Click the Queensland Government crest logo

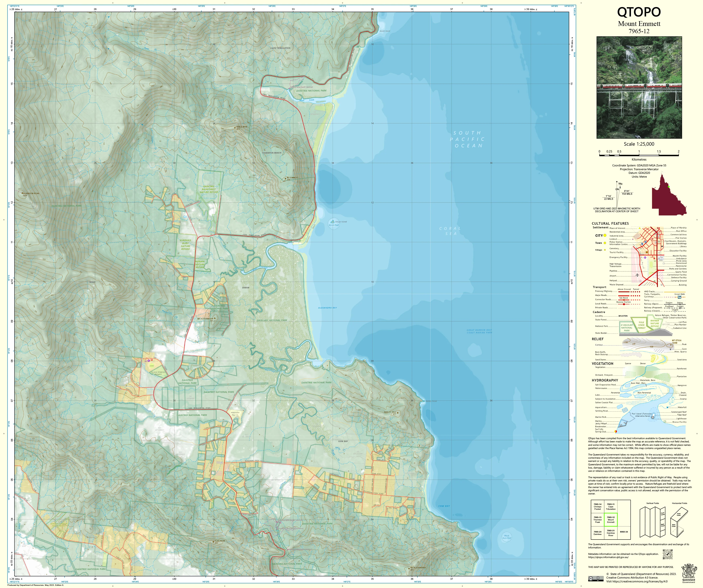coord(689,570)
